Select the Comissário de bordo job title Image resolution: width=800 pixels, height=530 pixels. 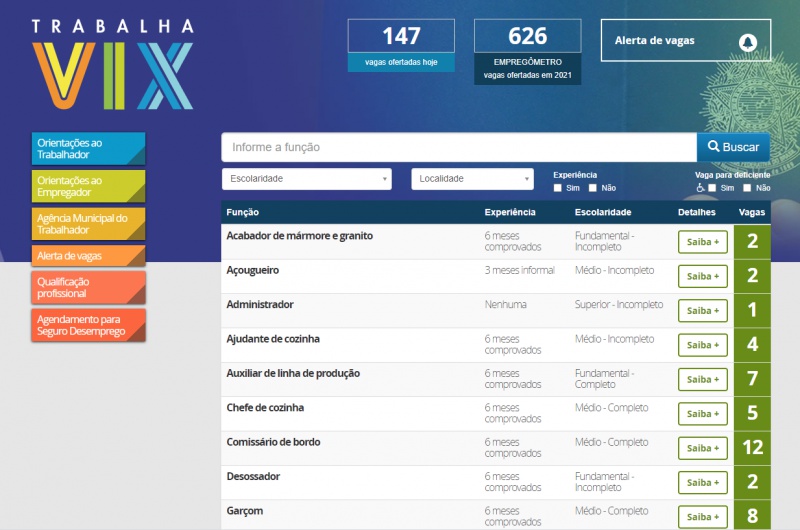(273, 442)
